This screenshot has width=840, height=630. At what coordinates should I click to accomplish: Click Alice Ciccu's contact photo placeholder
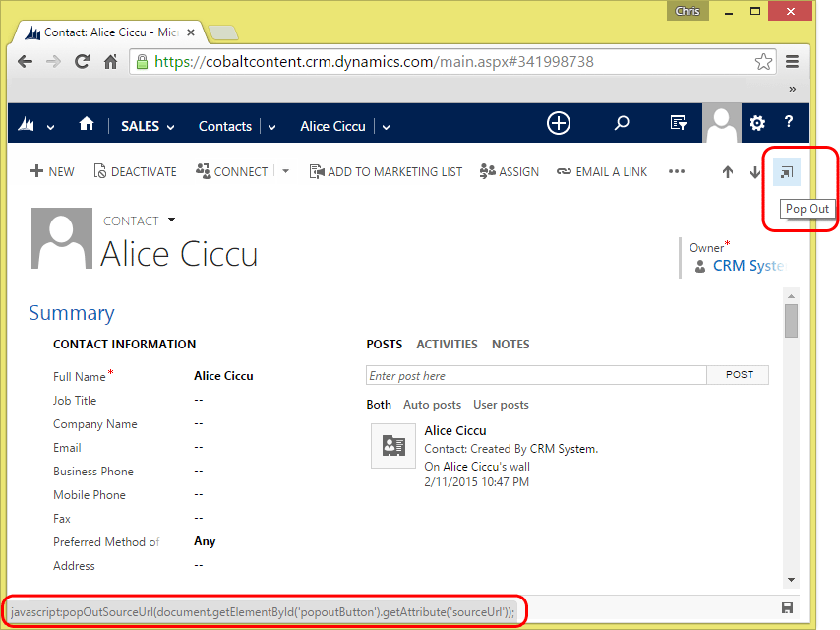point(62,238)
